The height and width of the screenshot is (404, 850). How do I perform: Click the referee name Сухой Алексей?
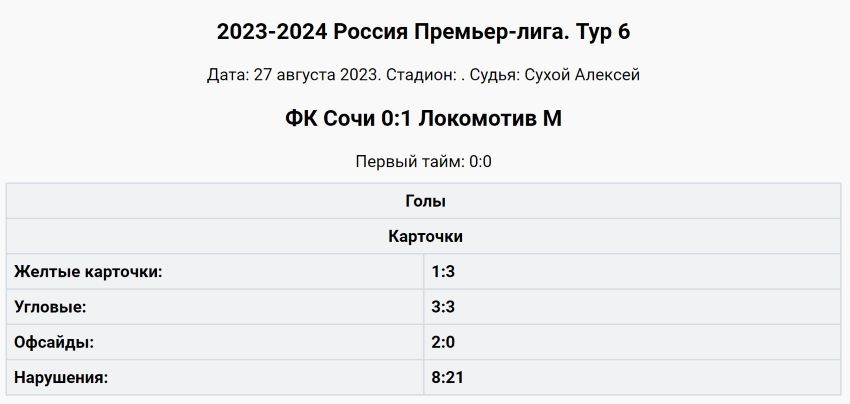pyautogui.click(x=583, y=75)
